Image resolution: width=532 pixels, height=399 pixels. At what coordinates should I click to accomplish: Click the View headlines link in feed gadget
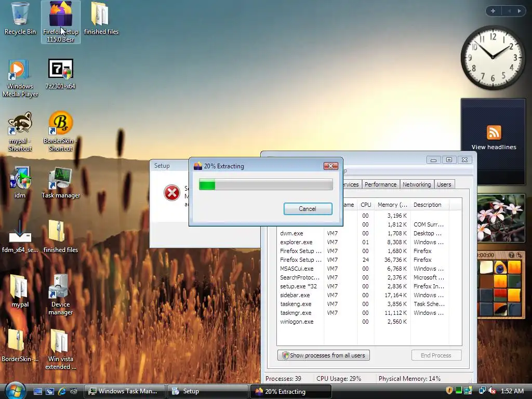coord(494,147)
